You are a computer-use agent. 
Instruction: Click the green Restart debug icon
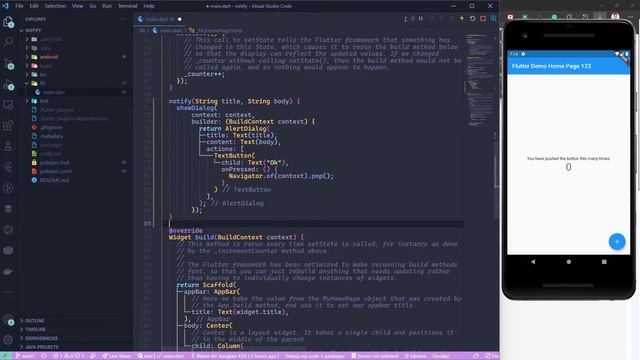click(x=472, y=19)
